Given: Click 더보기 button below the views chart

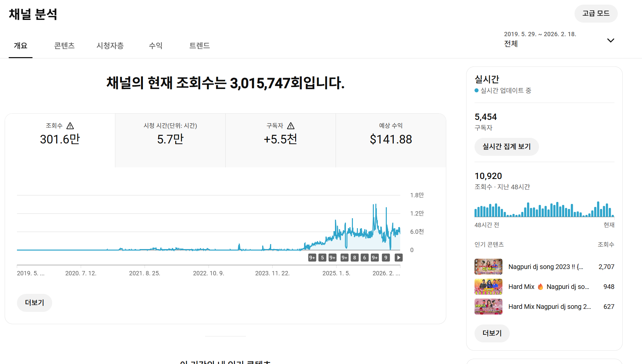Looking at the screenshot, I should [x=35, y=303].
